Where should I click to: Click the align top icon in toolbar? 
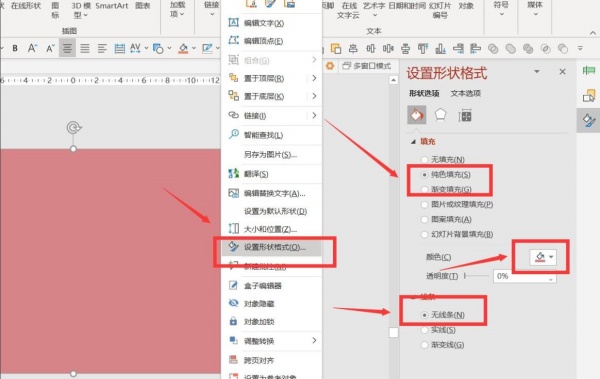pyautogui.click(x=423, y=49)
